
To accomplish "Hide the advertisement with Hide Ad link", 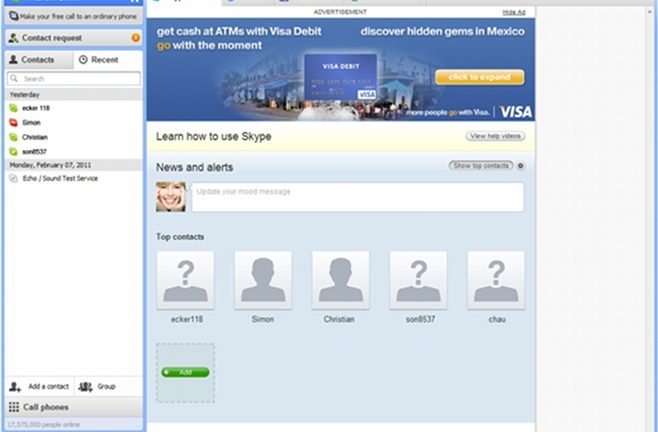I will [x=514, y=12].
